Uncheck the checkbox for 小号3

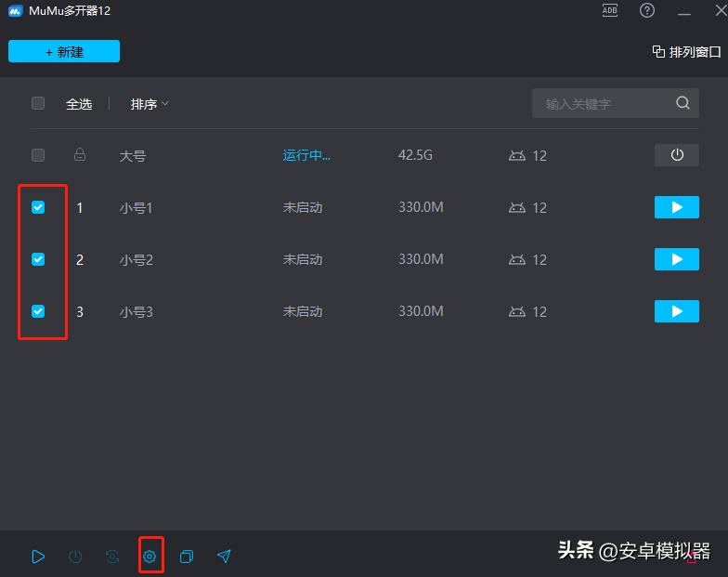38,311
